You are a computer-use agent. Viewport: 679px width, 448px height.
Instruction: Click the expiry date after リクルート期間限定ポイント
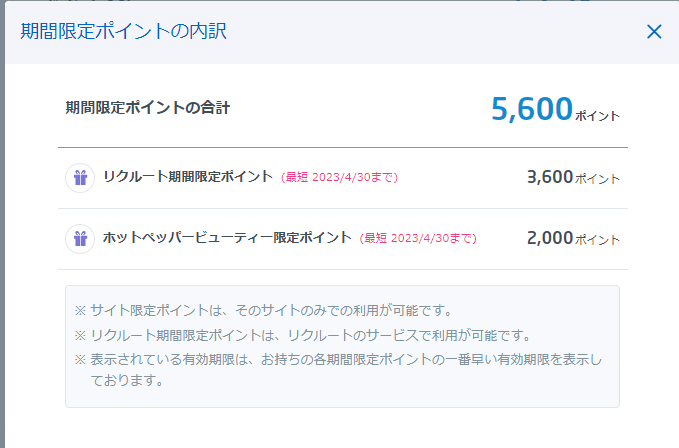339,178
